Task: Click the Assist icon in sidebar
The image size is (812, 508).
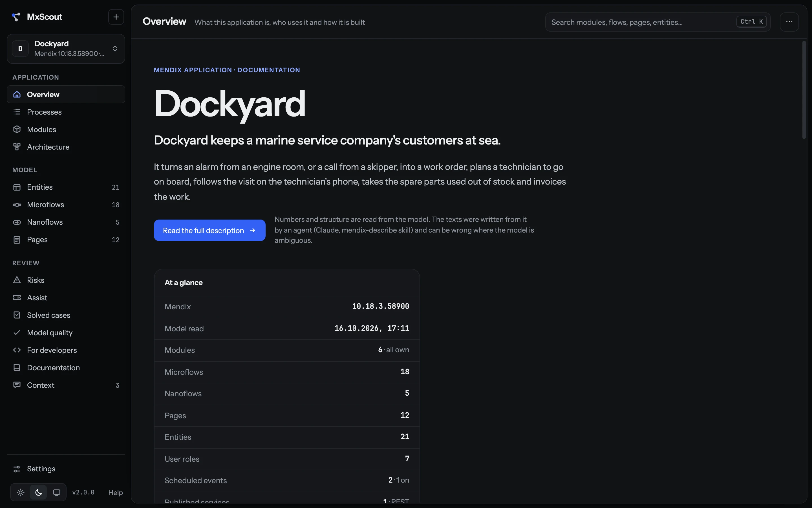Action: (x=17, y=297)
